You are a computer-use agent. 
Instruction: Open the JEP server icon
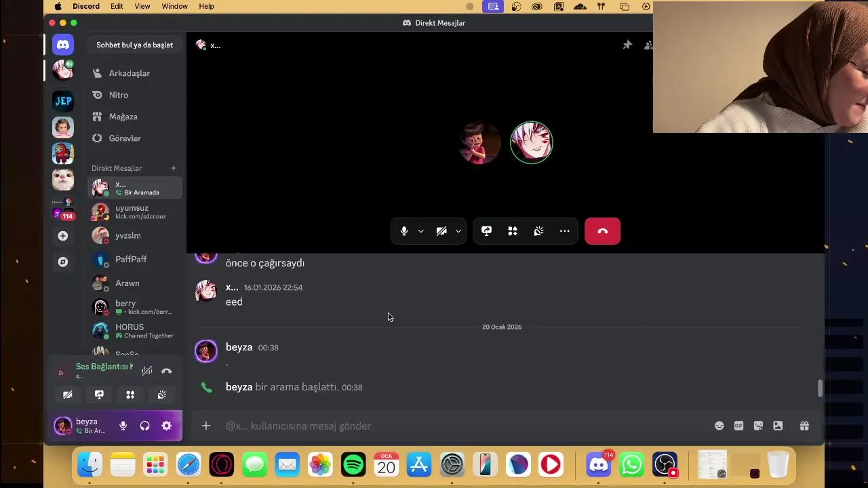click(x=63, y=101)
